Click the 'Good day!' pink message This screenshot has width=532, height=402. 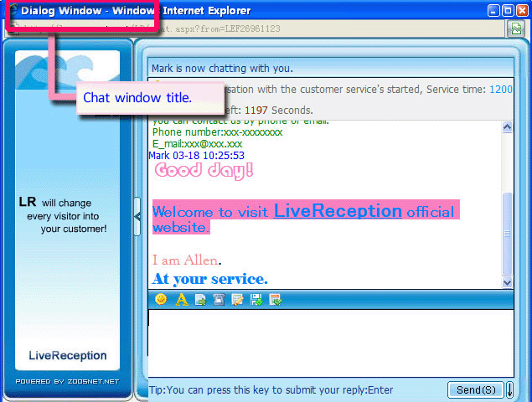tap(204, 171)
